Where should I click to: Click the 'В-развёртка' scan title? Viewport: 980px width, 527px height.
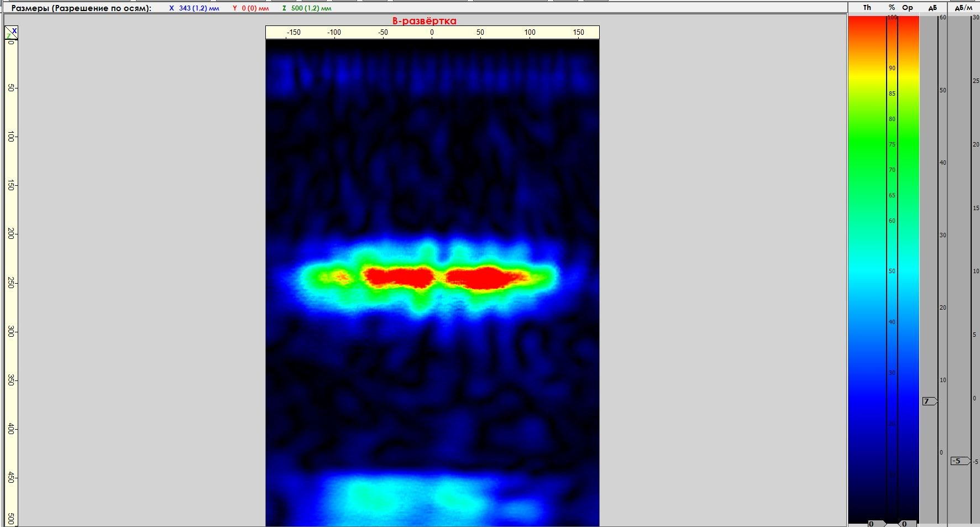point(425,21)
